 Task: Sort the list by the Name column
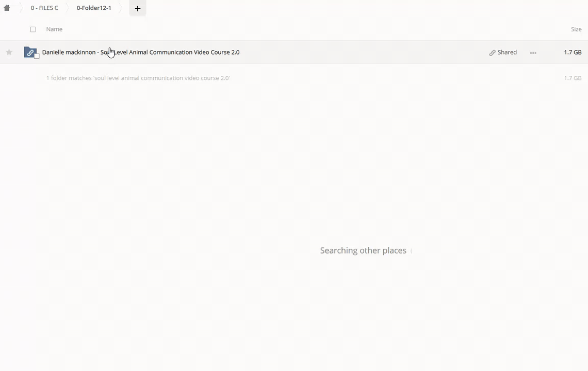click(54, 29)
